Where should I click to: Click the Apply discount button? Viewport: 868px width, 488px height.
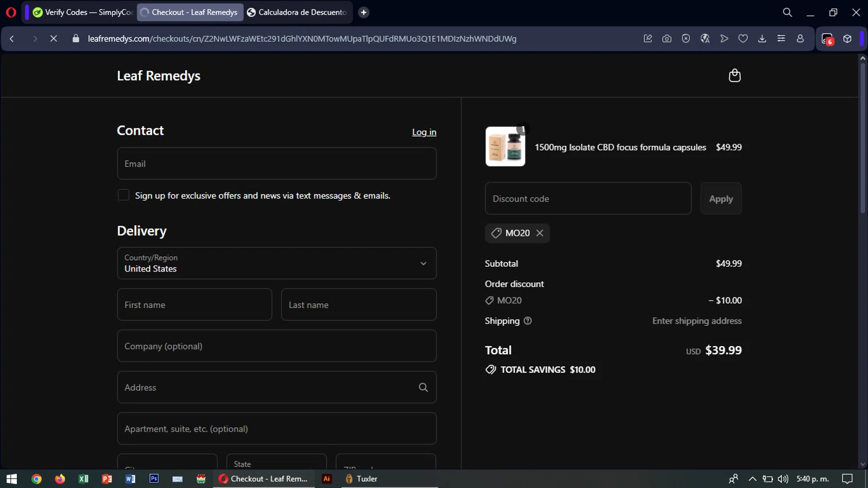click(721, 199)
